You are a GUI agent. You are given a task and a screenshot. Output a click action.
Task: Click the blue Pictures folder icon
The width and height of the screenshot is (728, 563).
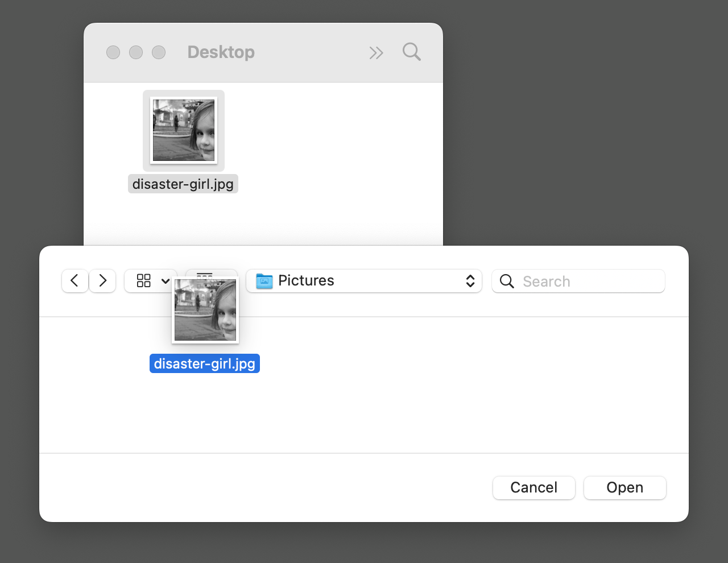tap(264, 281)
